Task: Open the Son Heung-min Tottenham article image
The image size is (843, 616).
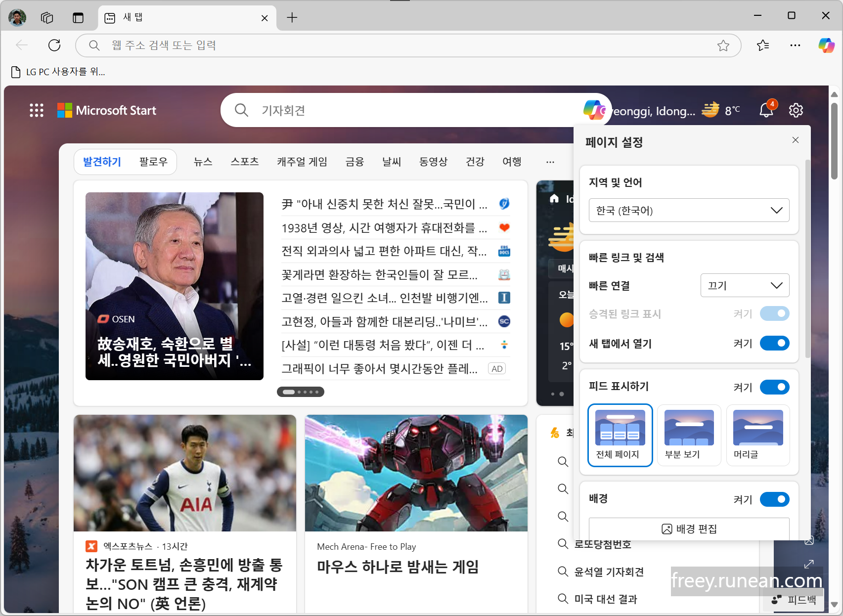Action: coord(185,473)
